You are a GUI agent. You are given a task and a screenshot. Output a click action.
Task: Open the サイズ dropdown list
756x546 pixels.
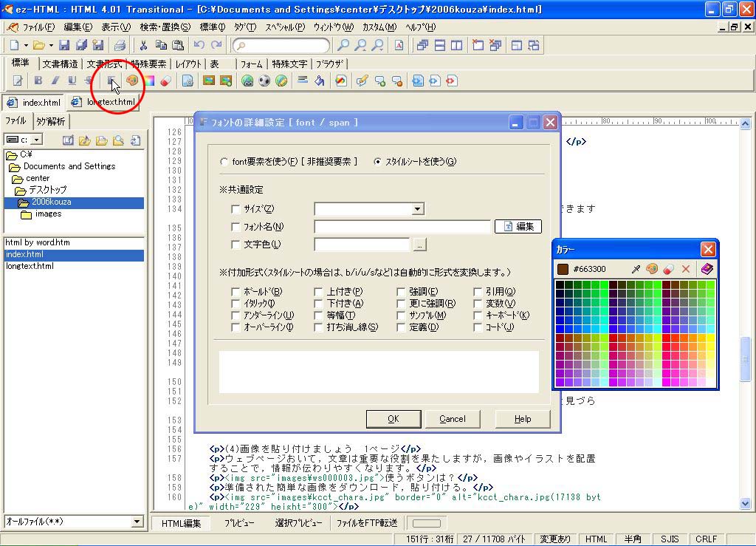418,209
